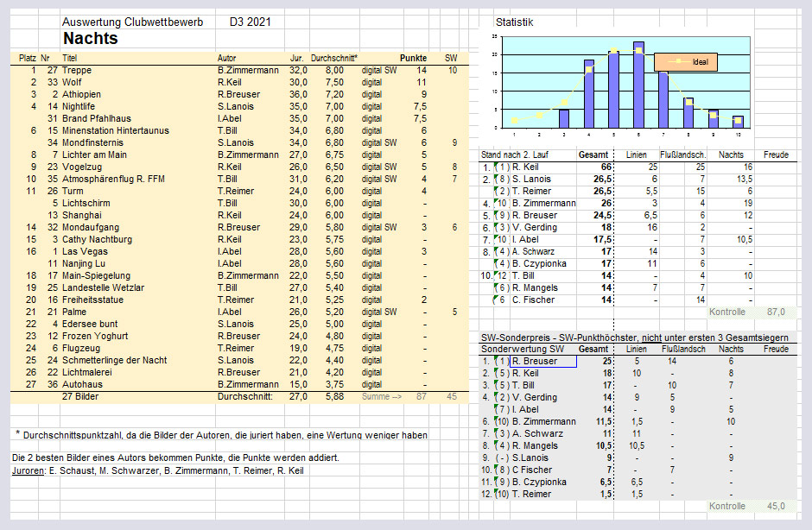Click the 'Statistik' label above the chart
812x530 pixels.
514,22
